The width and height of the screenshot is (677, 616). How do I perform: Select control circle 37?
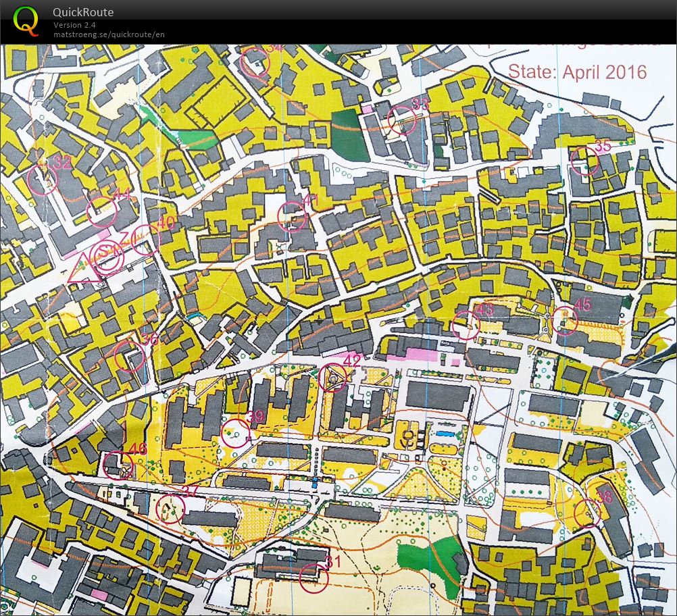(170, 509)
